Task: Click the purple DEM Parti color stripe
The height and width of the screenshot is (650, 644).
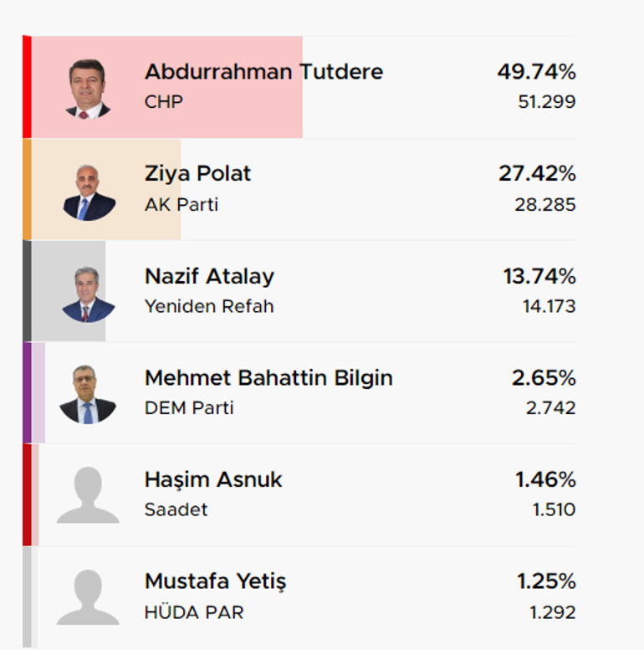Action: 27,392
